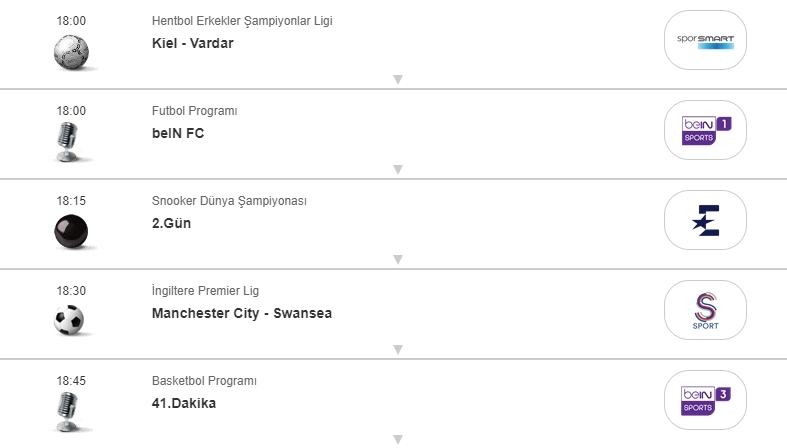The height and width of the screenshot is (448, 787).
Task: Click the handball icon for Kiel - Vardar
Action: (71, 51)
